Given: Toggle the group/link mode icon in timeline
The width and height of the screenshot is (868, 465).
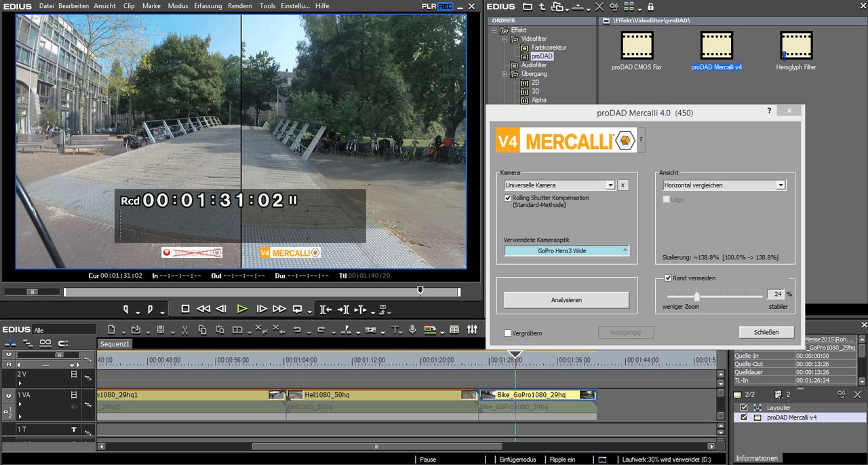Looking at the screenshot, I should [45, 343].
